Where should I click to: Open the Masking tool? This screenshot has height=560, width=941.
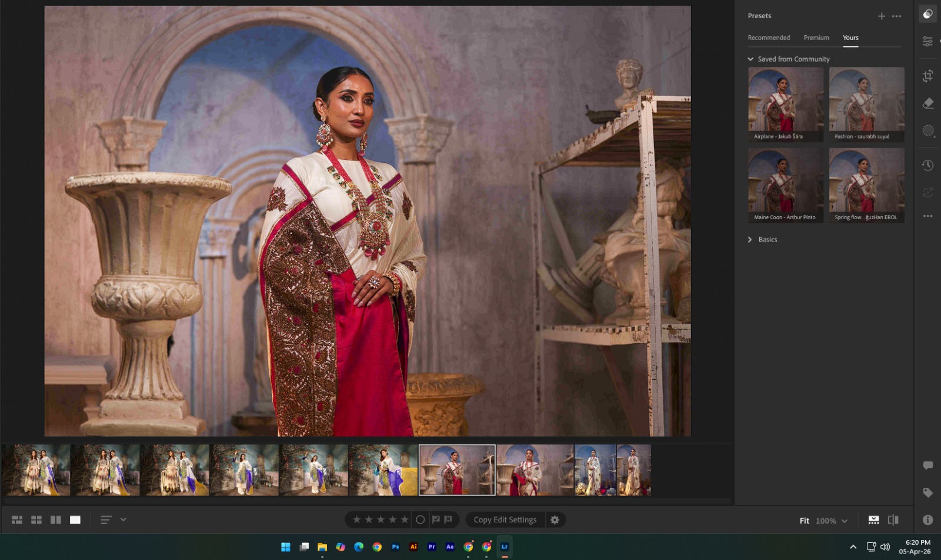[927, 130]
